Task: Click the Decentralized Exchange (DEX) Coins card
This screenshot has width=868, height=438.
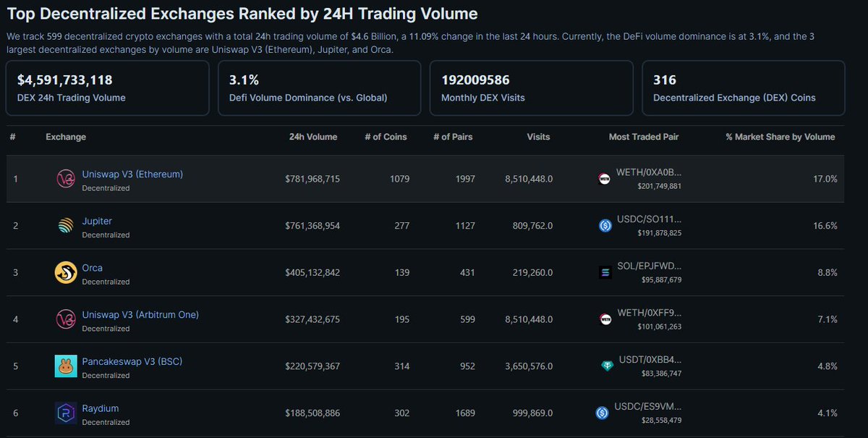Action: (744, 88)
